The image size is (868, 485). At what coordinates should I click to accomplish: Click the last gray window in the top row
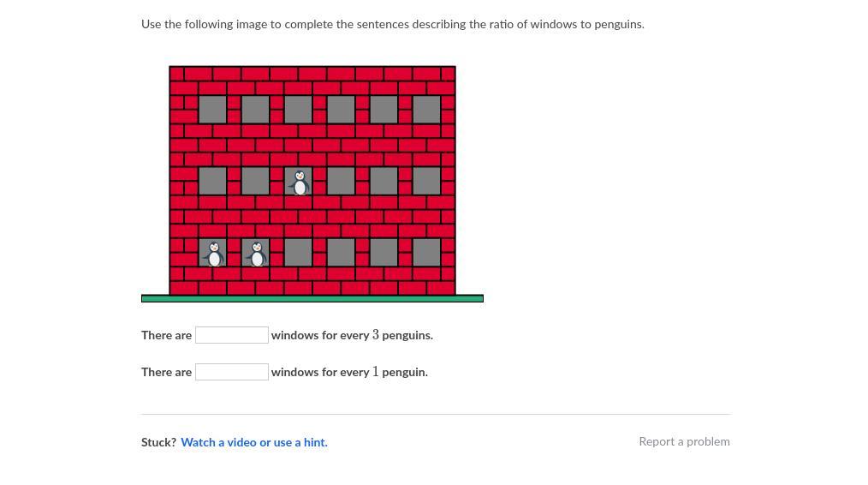[x=427, y=109]
